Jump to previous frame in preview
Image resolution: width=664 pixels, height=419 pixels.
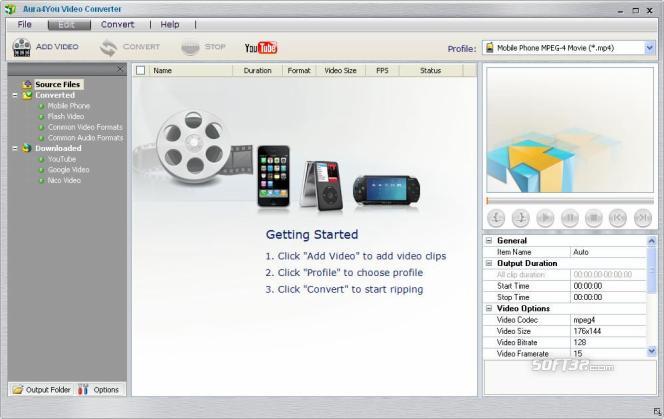pos(618,218)
